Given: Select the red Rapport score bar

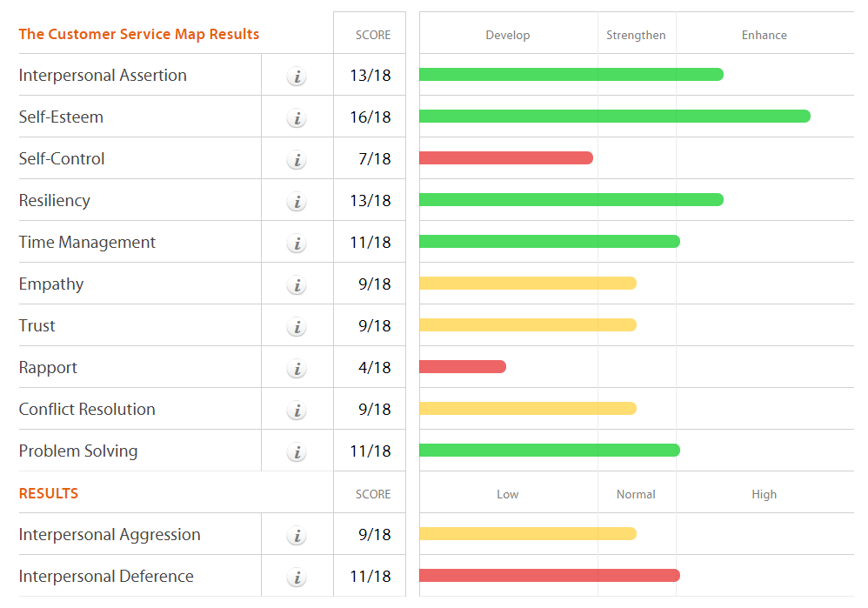Looking at the screenshot, I should tap(462, 367).
